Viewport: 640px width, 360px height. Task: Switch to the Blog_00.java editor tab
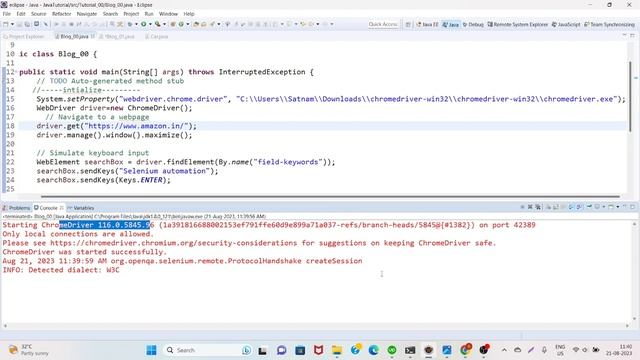[x=74, y=36]
